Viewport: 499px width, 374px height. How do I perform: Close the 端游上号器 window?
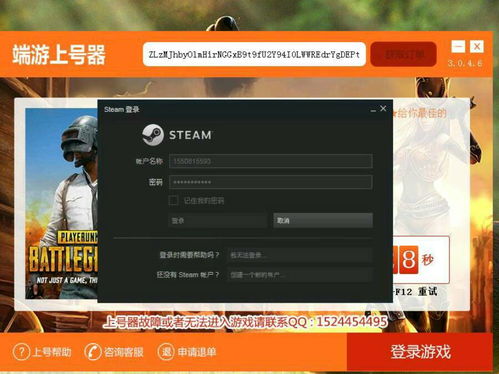click(x=477, y=46)
